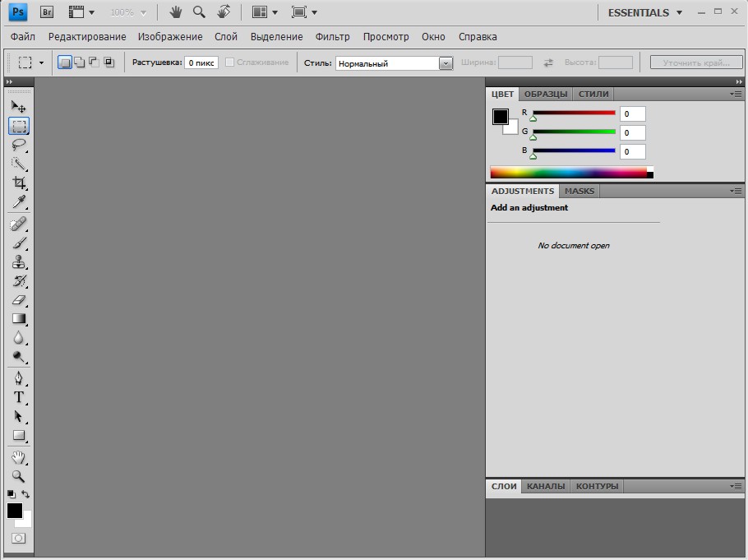Select the Crop tool

pyautogui.click(x=19, y=183)
